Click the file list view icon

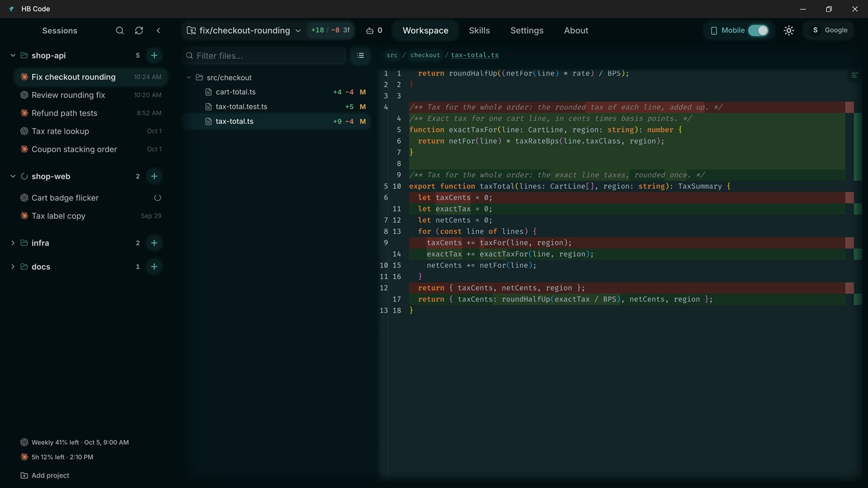pos(360,56)
